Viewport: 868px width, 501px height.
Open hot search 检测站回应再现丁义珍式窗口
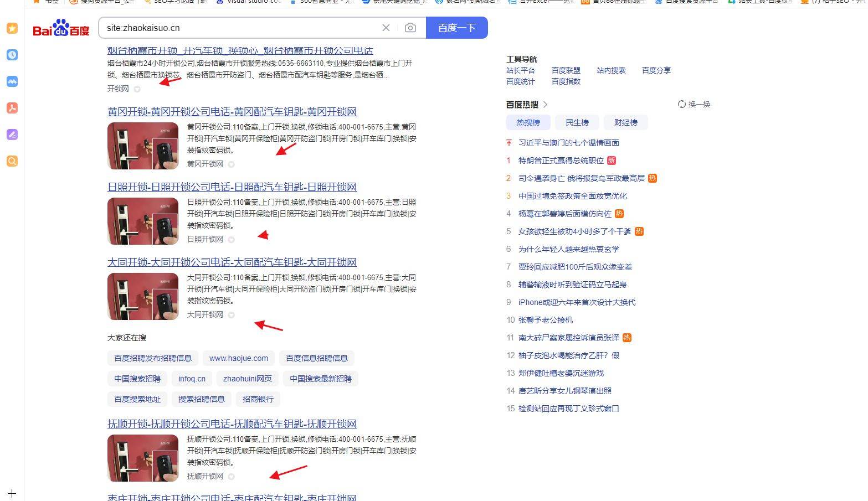click(x=569, y=409)
